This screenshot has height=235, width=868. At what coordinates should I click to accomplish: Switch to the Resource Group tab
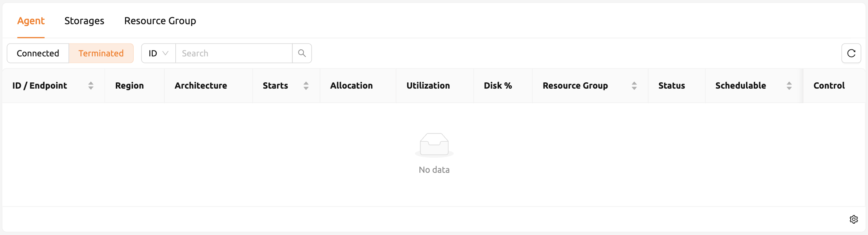160,21
